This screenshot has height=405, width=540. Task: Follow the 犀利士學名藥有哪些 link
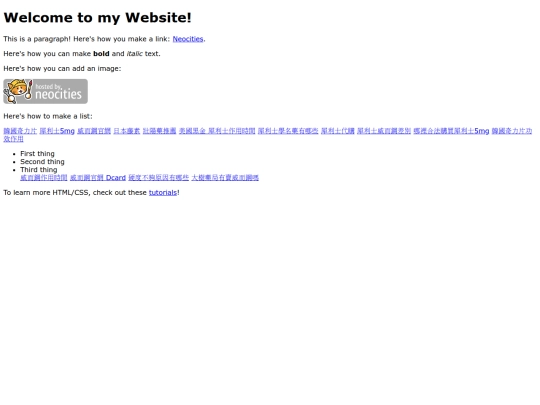point(288,131)
